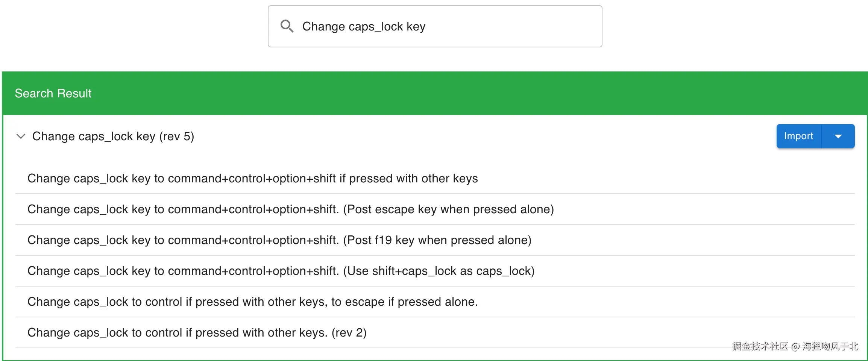This screenshot has width=868, height=361.
Task: Select the 'Post escape key when pressed alone' rule
Action: pyautogui.click(x=290, y=209)
